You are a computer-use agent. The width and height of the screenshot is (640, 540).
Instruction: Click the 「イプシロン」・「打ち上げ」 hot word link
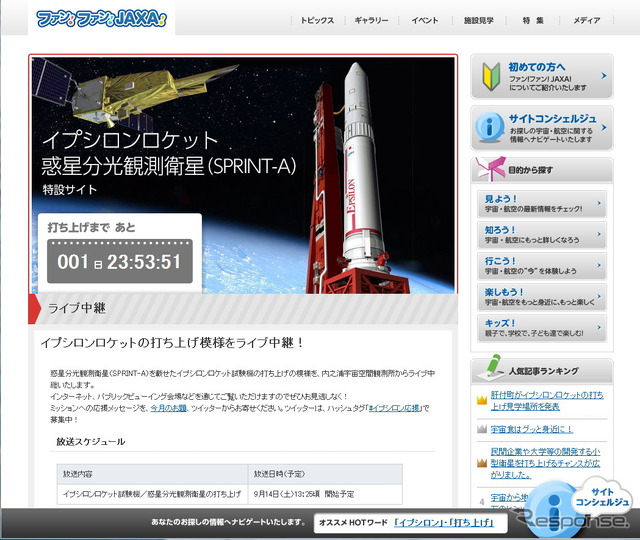click(444, 522)
